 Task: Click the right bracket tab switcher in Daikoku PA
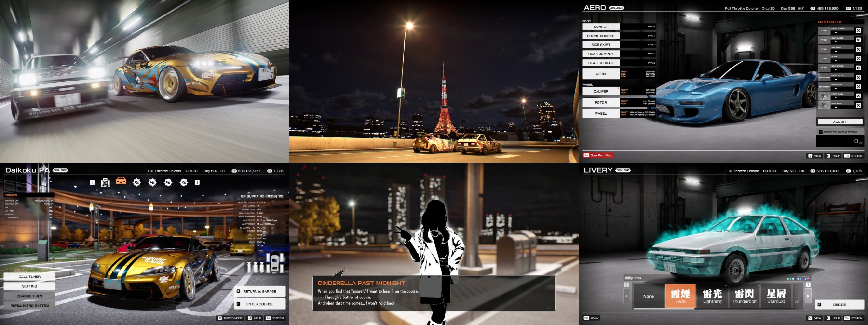click(x=197, y=182)
